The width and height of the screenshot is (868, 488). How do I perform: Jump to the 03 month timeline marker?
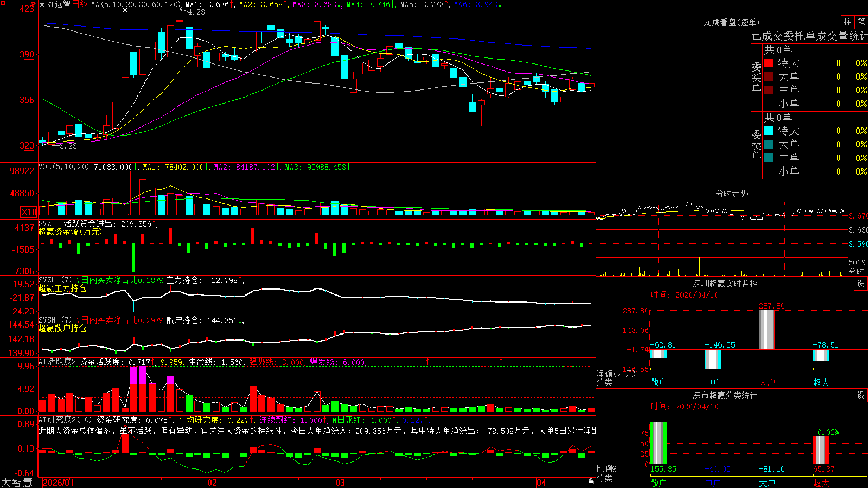point(340,483)
